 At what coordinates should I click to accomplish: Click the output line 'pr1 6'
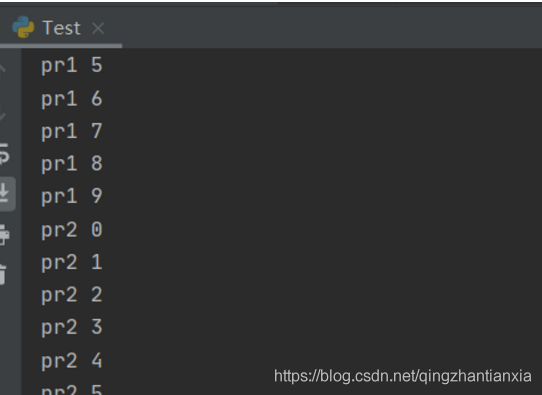click(x=72, y=98)
